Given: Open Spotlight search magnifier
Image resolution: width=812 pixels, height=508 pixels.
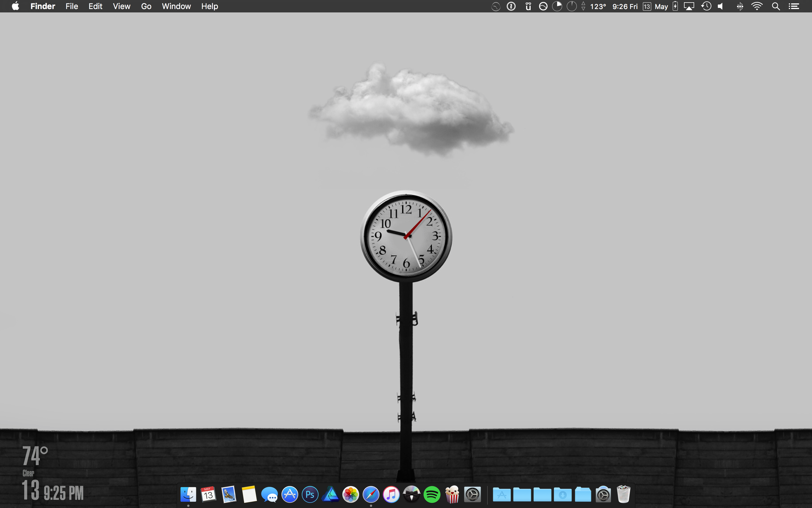Looking at the screenshot, I should coord(776,6).
